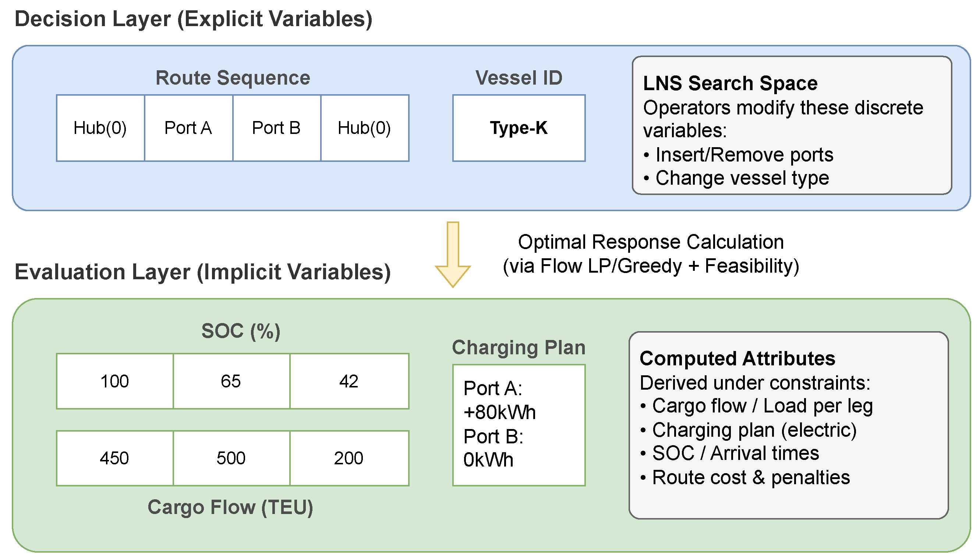Click the Decision Layer title
Screen dimensions: 980x560
pos(194,19)
